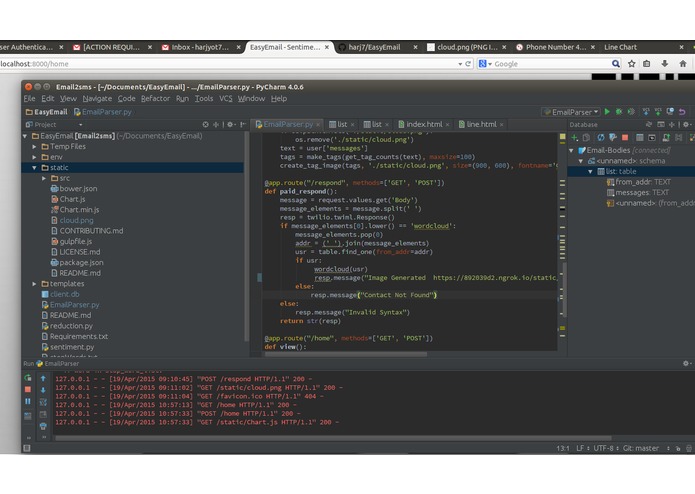The width and height of the screenshot is (695, 494).
Task: Toggle tool window buttons in the status bar corner
Action: click(27, 448)
